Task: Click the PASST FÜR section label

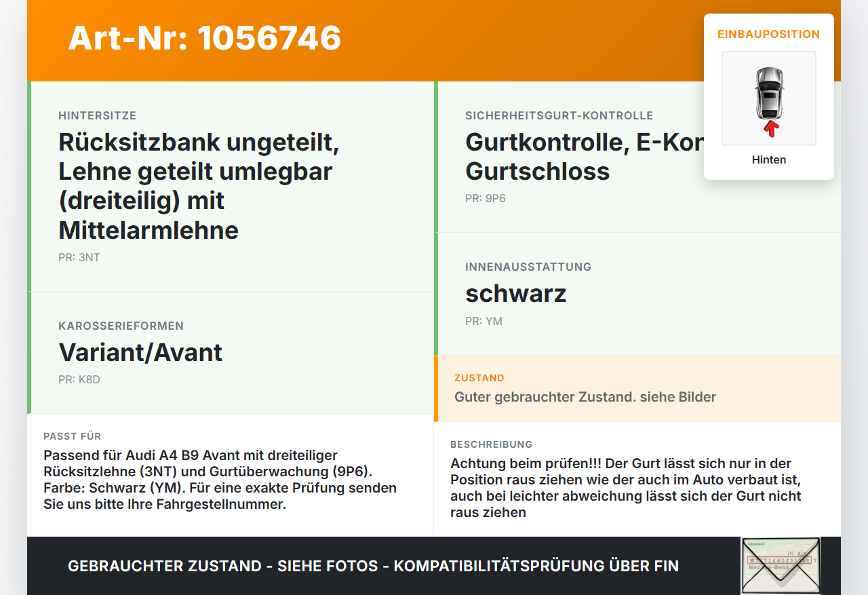Action: (72, 436)
